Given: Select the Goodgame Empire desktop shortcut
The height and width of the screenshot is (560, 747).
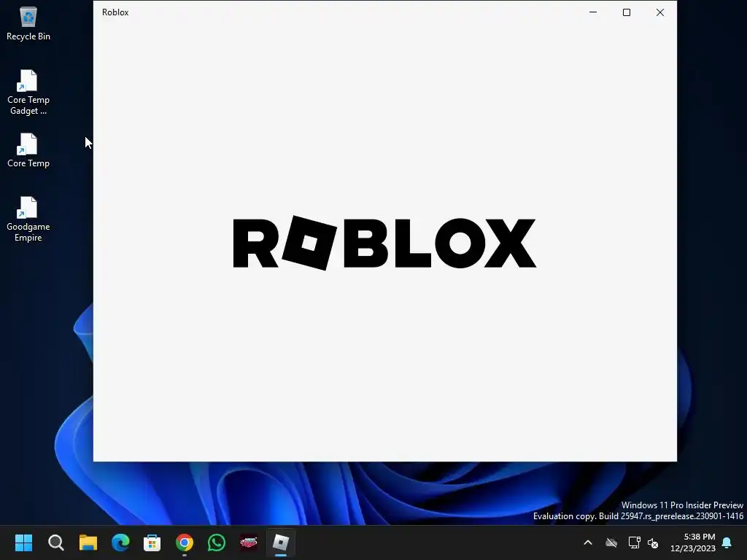Looking at the screenshot, I should coord(28,219).
